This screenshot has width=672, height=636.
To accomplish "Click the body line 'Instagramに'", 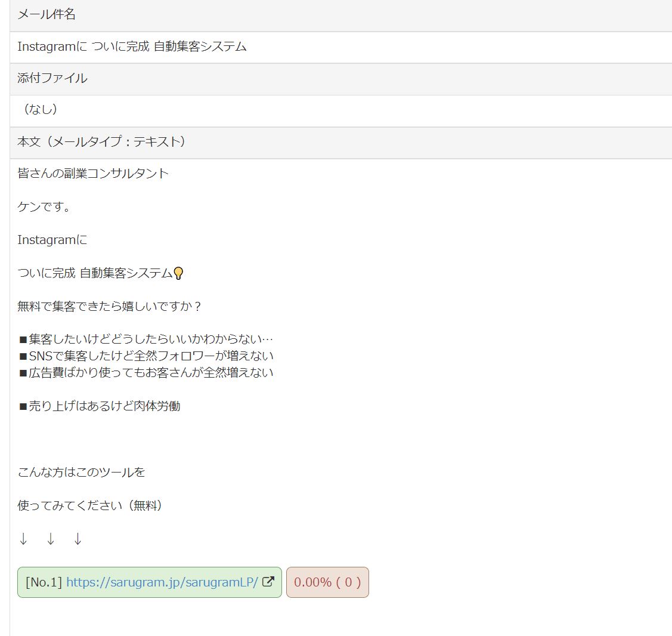I will click(52, 240).
